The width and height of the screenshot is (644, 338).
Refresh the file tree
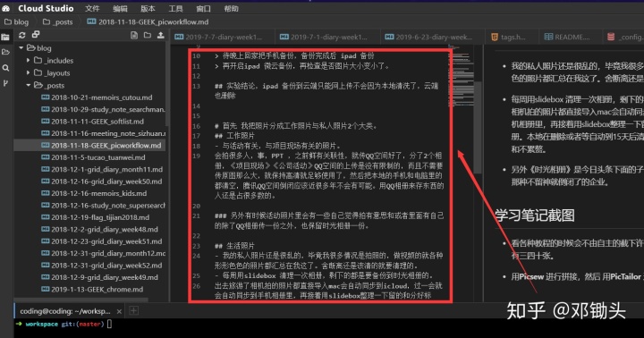pos(22,35)
